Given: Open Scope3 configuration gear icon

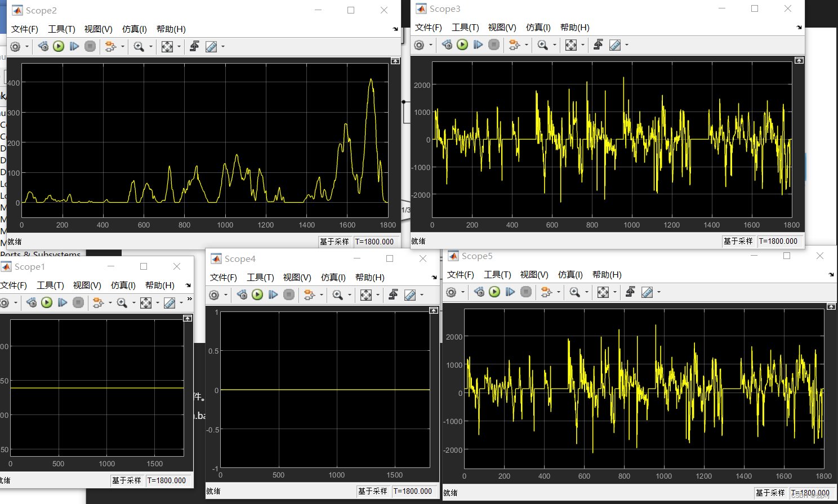Looking at the screenshot, I should point(419,45).
